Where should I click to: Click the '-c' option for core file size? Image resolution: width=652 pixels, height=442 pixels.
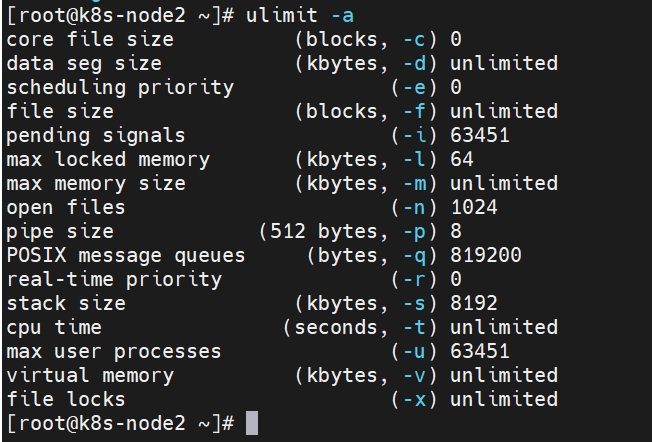[415, 40]
